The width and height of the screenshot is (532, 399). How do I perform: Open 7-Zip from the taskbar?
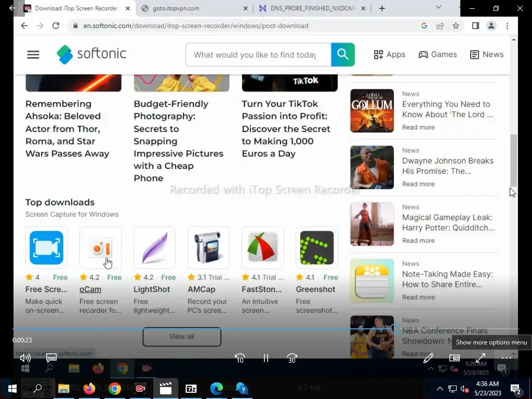pos(191,389)
